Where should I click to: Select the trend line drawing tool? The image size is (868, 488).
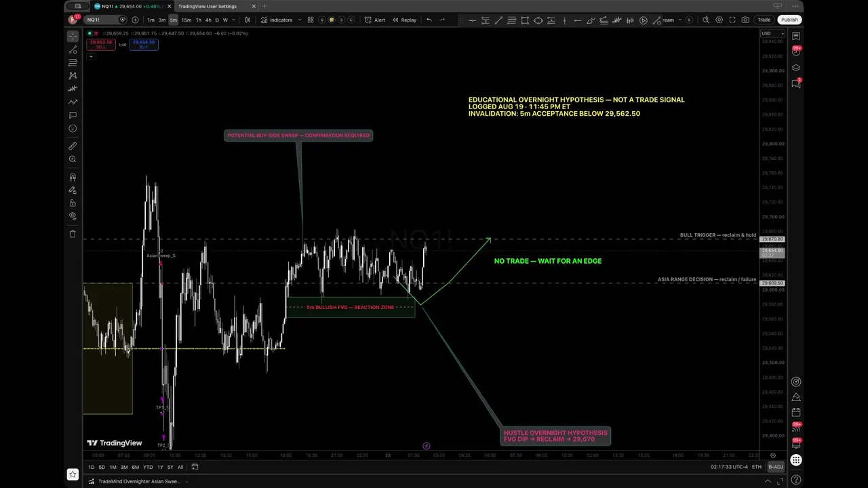point(73,49)
